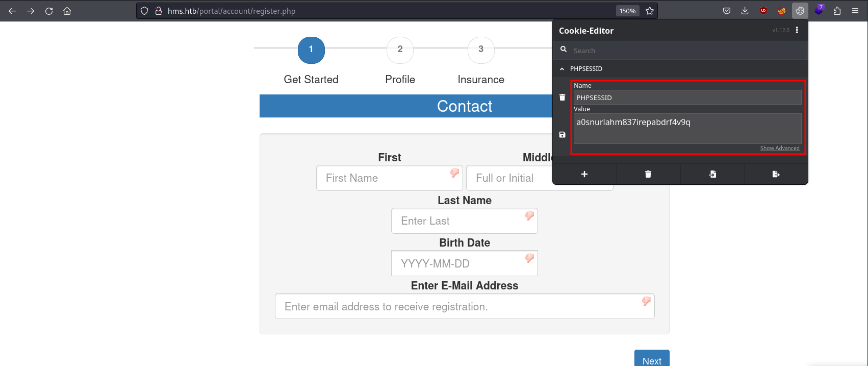The height and width of the screenshot is (366, 868).
Task: Click the cookie Value text area
Action: click(x=687, y=129)
